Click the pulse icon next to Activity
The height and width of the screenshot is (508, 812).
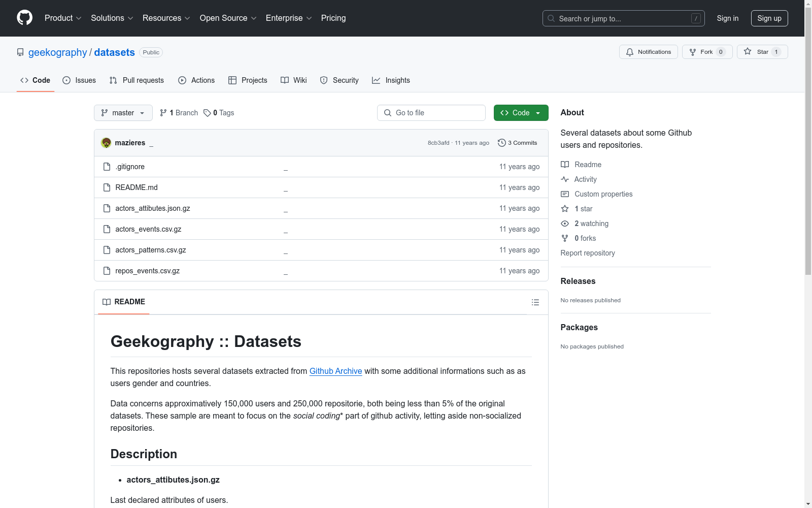[x=565, y=179]
